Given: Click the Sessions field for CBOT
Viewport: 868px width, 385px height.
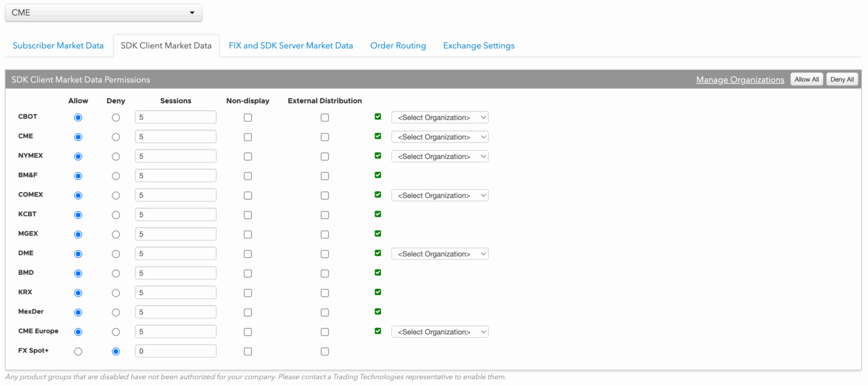Looking at the screenshot, I should pos(175,117).
